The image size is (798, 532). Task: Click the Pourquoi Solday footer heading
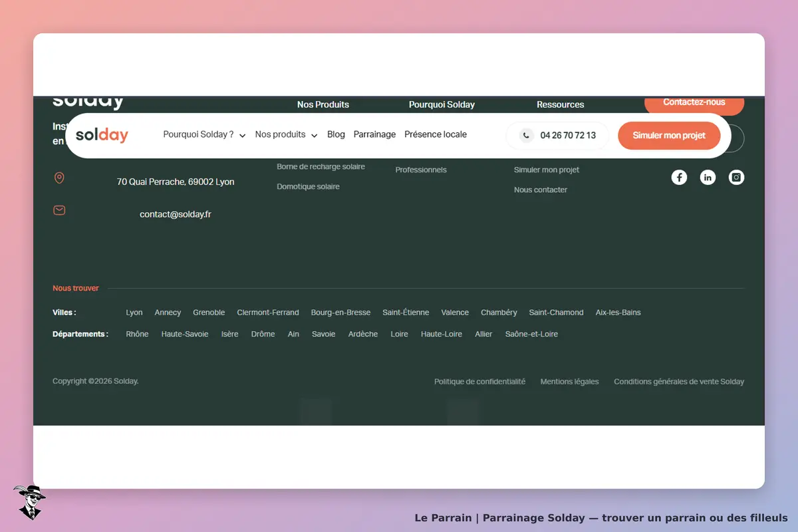point(442,104)
